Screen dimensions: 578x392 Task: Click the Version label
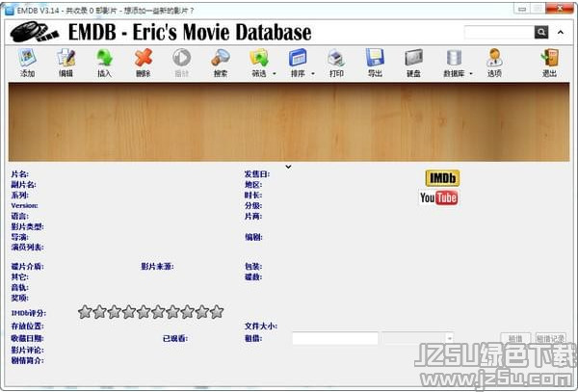coord(25,205)
